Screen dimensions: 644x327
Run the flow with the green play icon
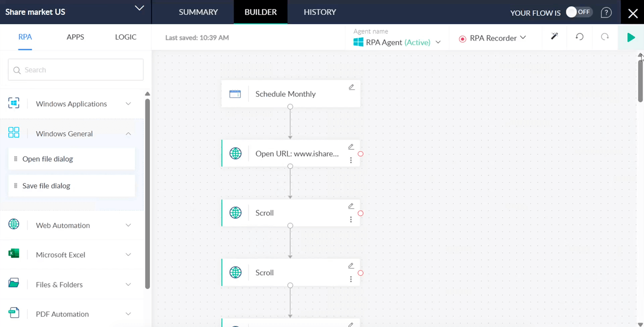click(x=631, y=37)
